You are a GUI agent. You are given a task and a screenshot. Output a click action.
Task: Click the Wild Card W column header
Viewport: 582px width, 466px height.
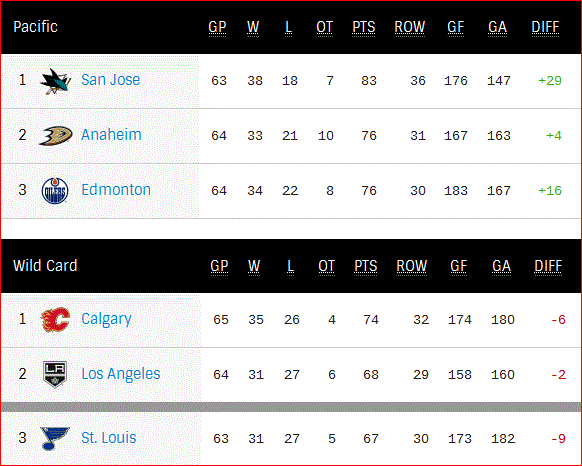tap(254, 266)
